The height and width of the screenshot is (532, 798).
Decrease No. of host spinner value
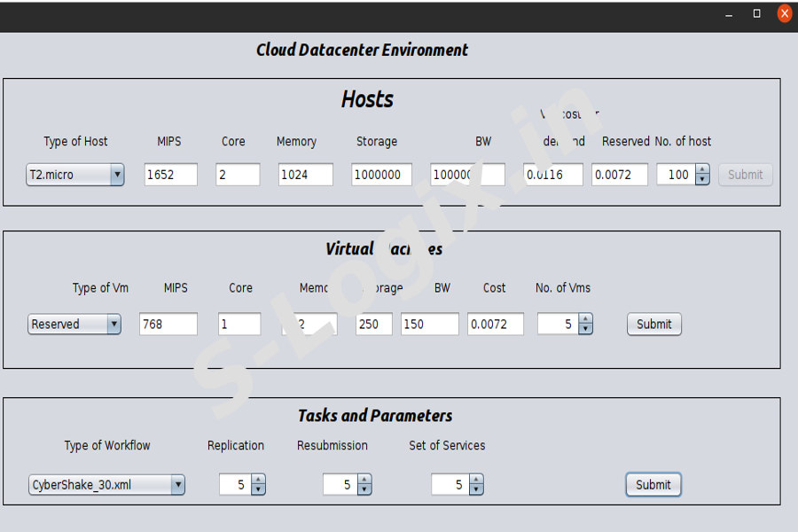point(702,180)
